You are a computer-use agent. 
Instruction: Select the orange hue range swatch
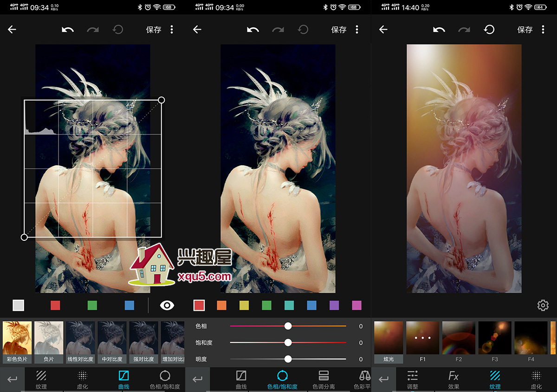coord(221,305)
